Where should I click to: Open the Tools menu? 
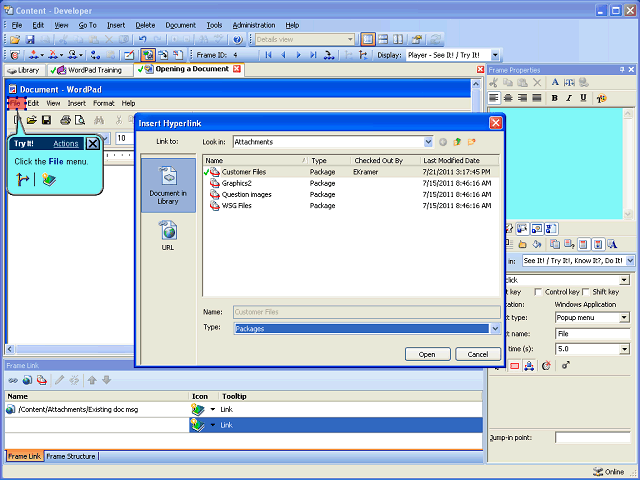(x=214, y=25)
